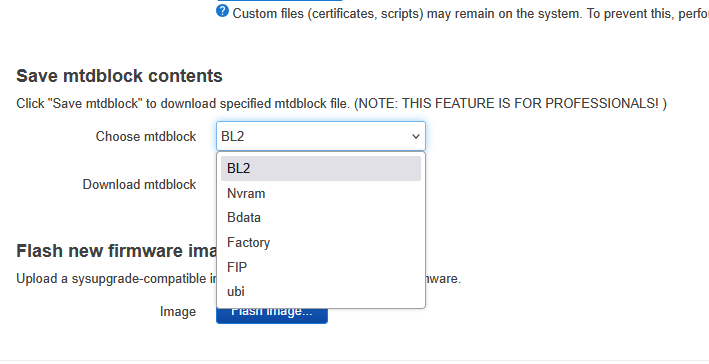Screen dimensions: 709x364
Task: Click the blue button edge above help icon
Action: [x=279, y=1]
